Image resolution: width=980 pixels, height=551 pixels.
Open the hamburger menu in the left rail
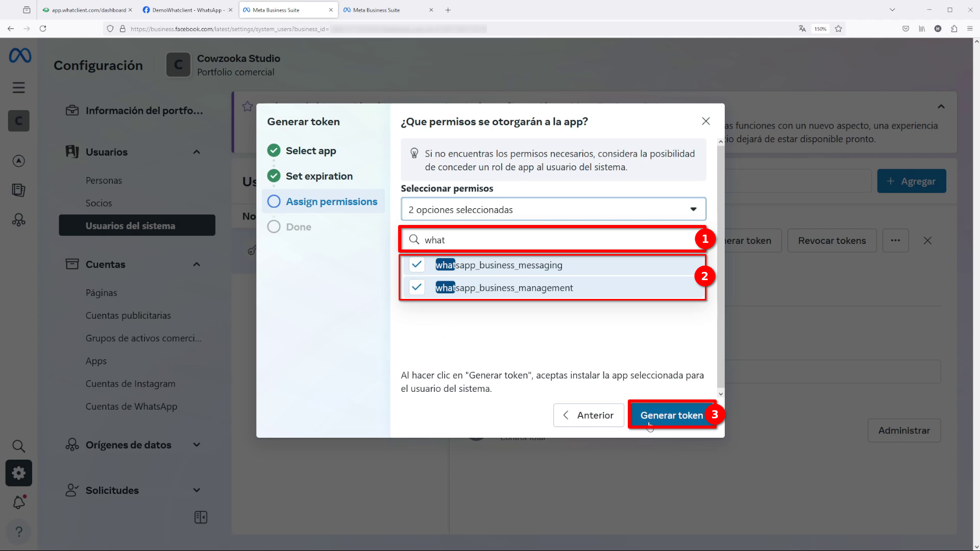tap(19, 88)
